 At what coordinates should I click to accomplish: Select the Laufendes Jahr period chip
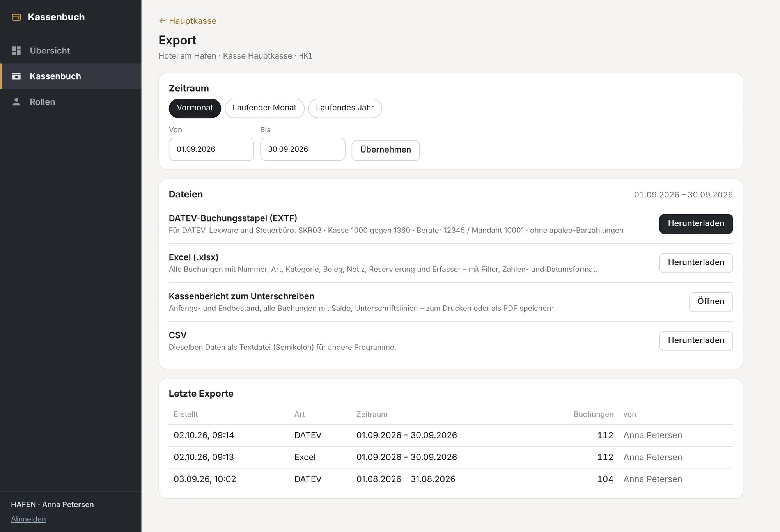pos(345,108)
